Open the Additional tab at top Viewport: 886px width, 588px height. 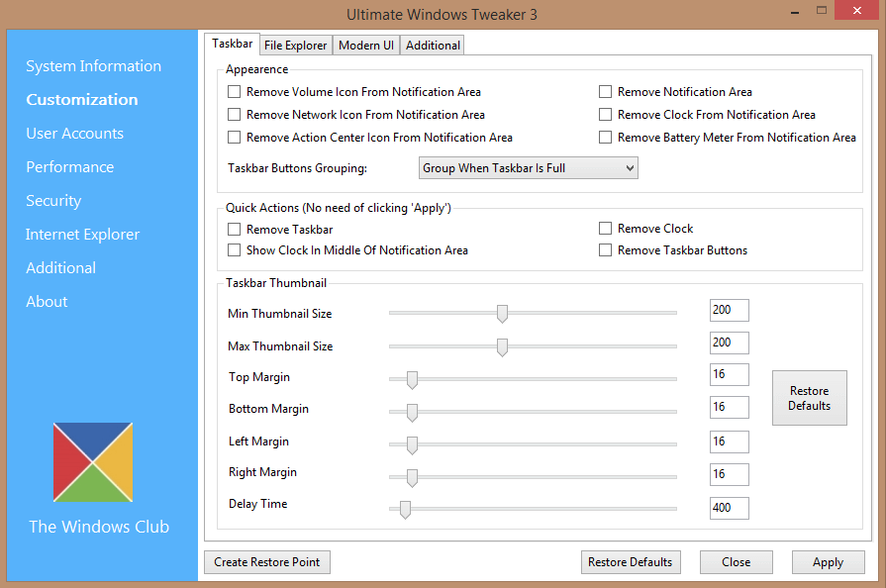(433, 46)
